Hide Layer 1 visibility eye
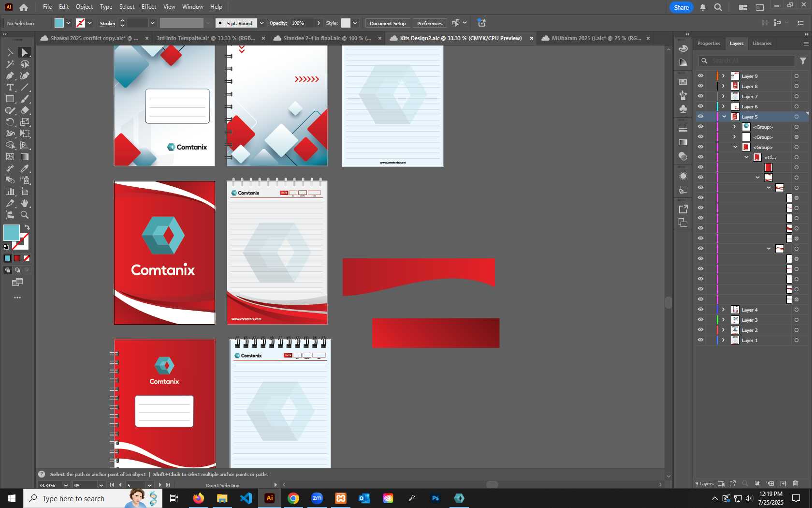Viewport: 812px width, 508px height. pyautogui.click(x=700, y=340)
